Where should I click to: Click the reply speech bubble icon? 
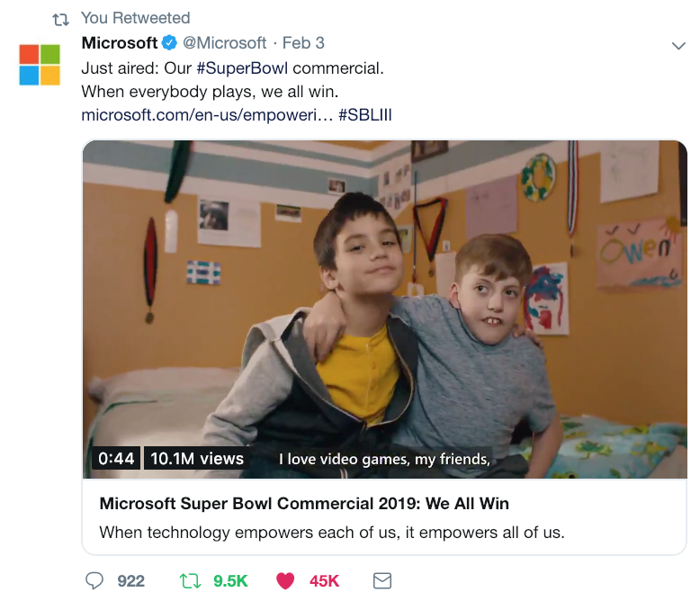tap(94, 581)
